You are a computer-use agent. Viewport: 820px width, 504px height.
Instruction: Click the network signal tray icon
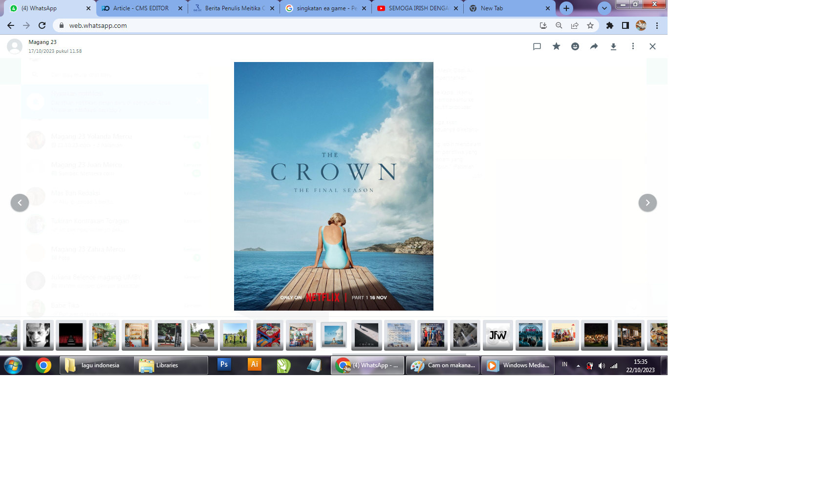(x=614, y=366)
